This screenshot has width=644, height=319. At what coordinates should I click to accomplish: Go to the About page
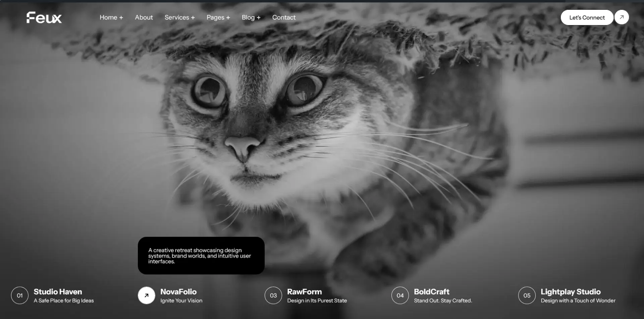click(144, 17)
